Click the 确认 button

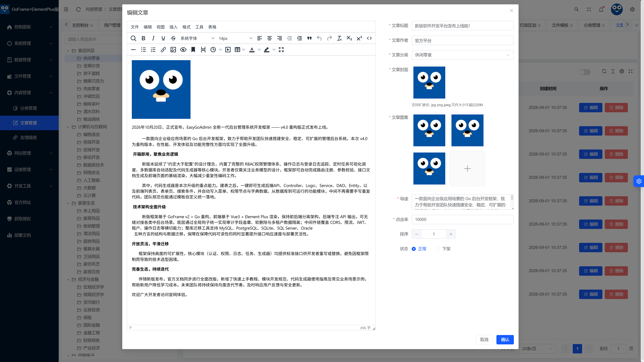coord(505,340)
